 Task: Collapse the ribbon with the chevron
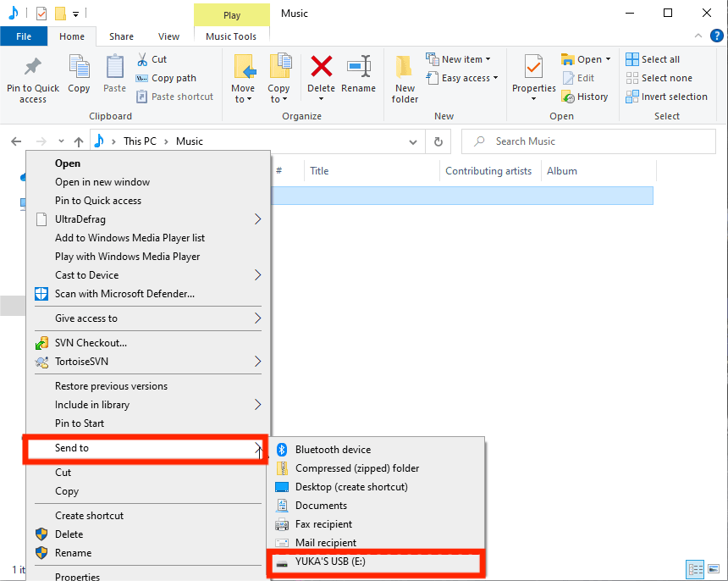(x=698, y=36)
